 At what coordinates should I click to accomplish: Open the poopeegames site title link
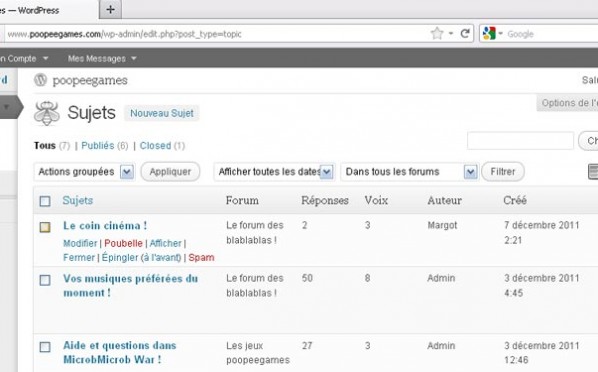(90, 81)
